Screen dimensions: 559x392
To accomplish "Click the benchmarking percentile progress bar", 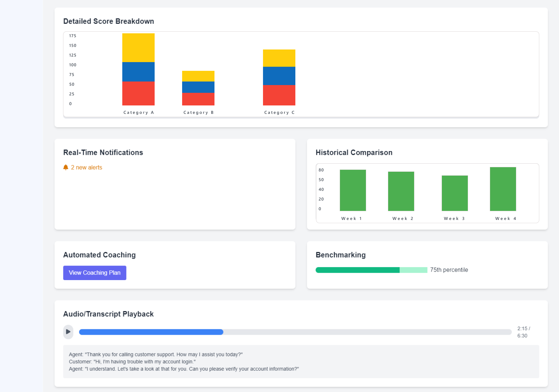I will click(x=371, y=270).
